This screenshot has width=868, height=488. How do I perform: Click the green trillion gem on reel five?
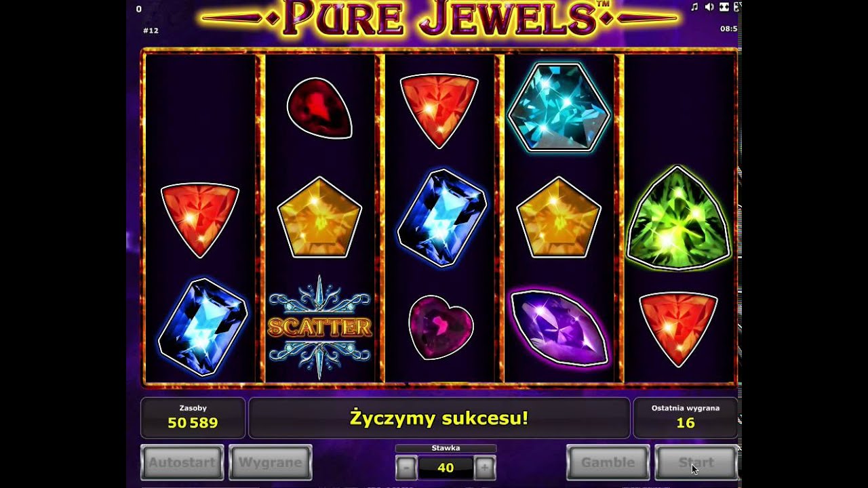[x=679, y=218]
